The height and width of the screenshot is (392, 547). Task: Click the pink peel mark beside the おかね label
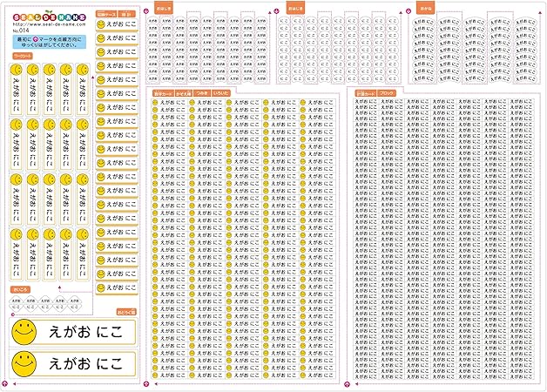click(409, 12)
